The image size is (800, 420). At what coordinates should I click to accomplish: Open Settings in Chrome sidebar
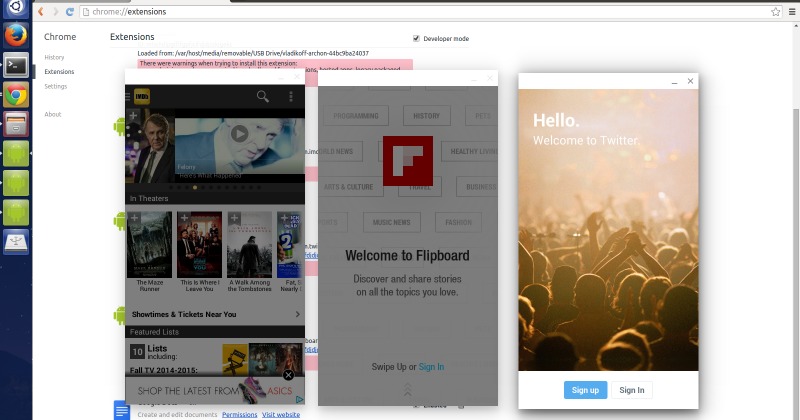[x=56, y=86]
